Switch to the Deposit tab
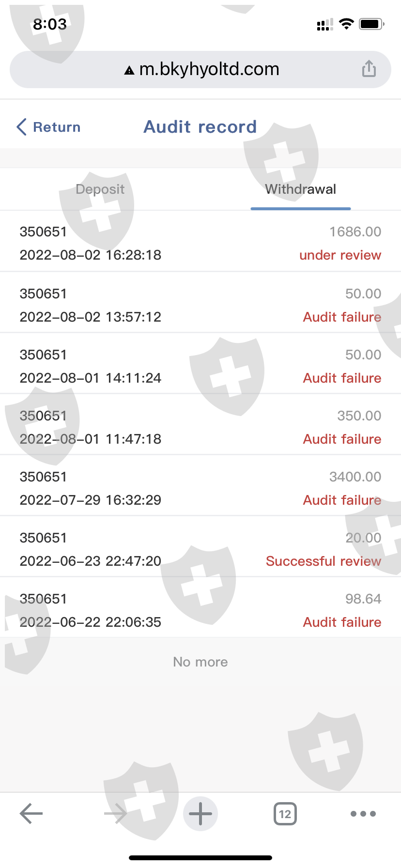The width and height of the screenshot is (401, 868). pos(100,189)
